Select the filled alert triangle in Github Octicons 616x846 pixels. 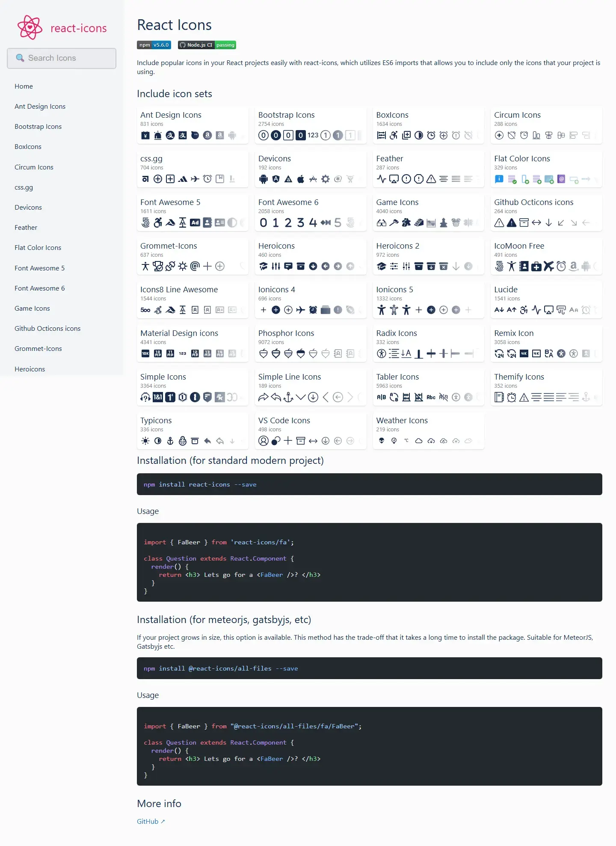512,223
